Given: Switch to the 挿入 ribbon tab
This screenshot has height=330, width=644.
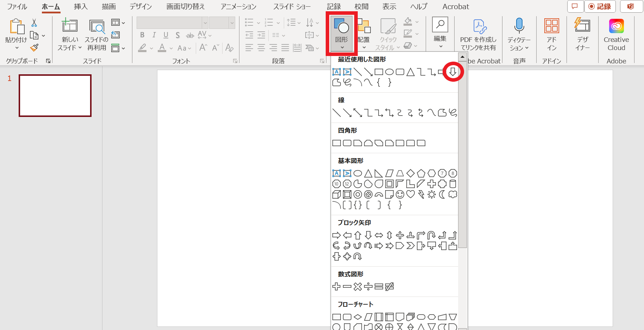Looking at the screenshot, I should pyautogui.click(x=80, y=6).
